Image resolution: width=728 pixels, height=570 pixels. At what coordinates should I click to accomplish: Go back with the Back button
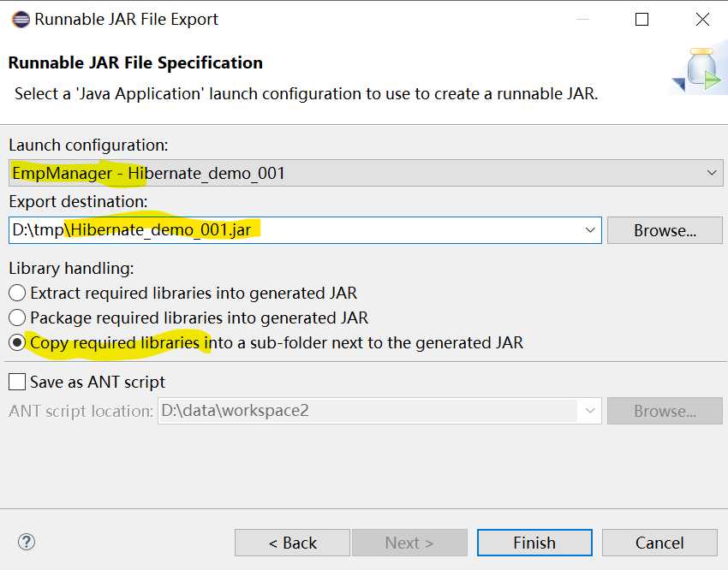292,543
